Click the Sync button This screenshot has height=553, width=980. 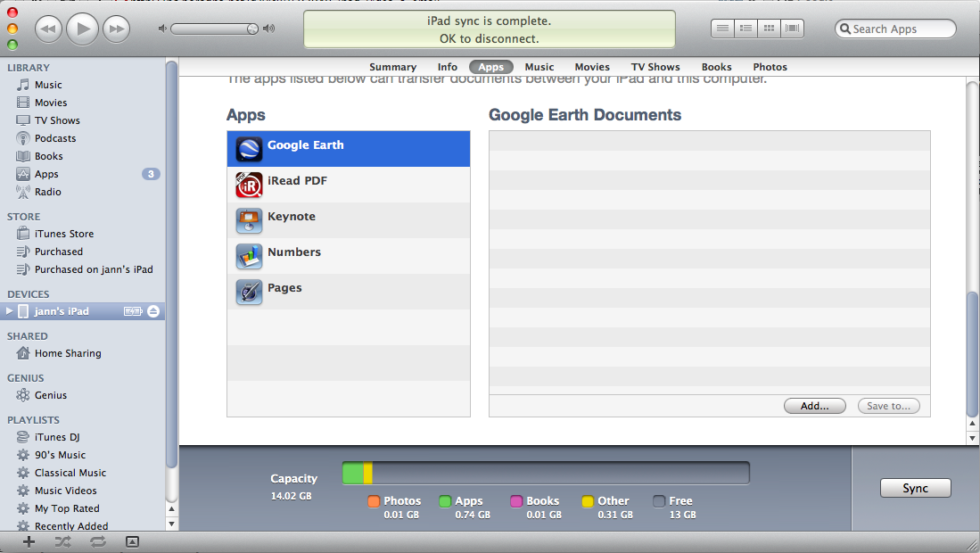coord(915,488)
